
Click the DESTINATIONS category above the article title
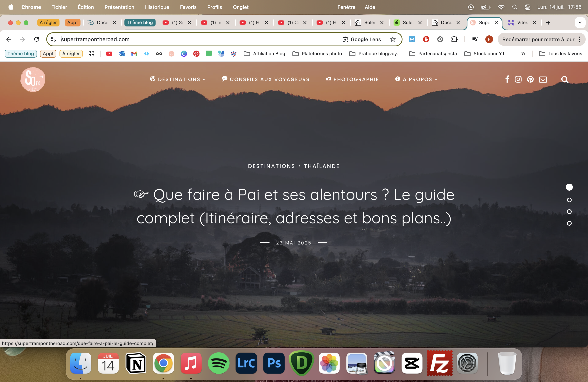[x=271, y=166]
